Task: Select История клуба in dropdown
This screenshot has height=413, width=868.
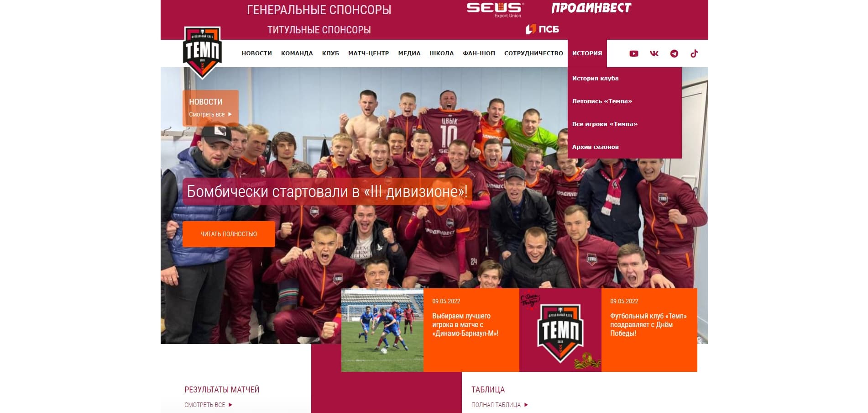Action: pyautogui.click(x=595, y=79)
